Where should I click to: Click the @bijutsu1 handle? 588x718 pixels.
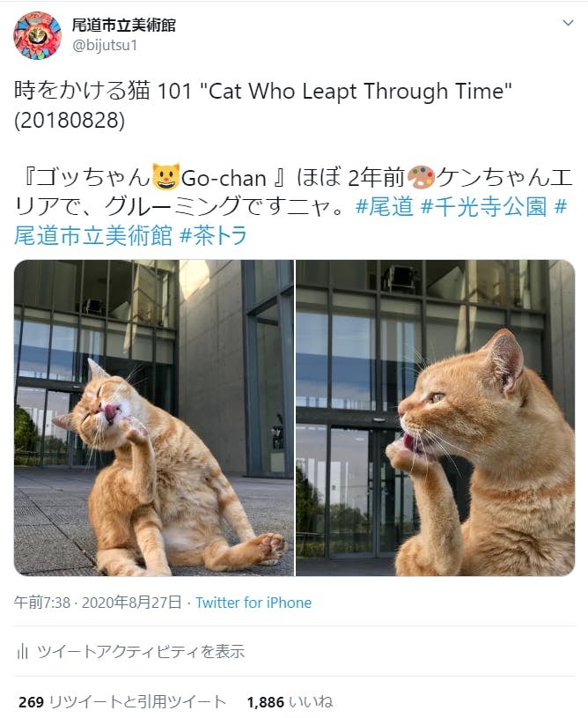[105, 46]
